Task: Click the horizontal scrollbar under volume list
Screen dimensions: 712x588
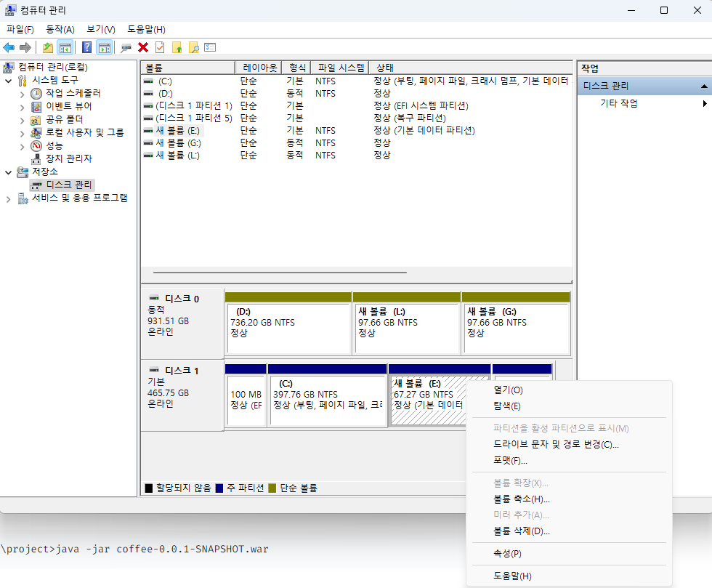Action: point(280,273)
